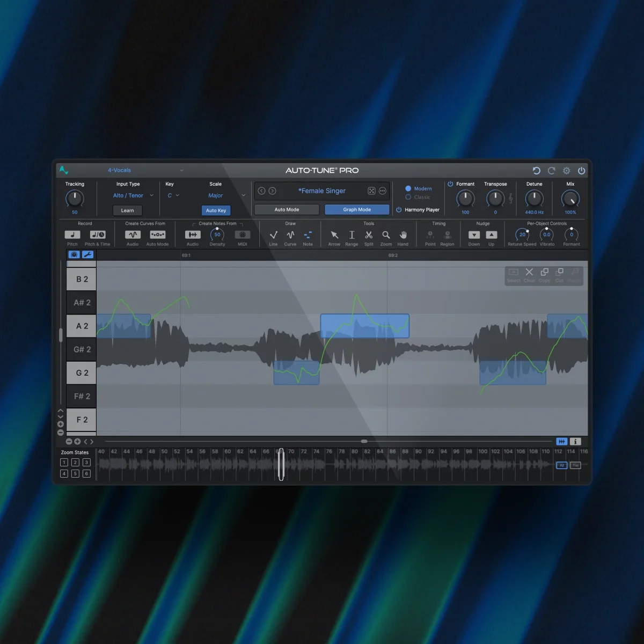This screenshot has width=644, height=644.
Task: Select the Zoom magnifier tool
Action: pyautogui.click(x=386, y=235)
